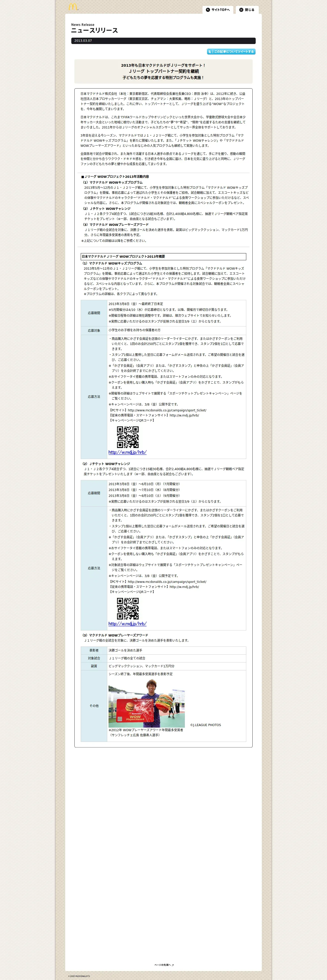This screenshot has height=980, width=327.
Task: Click the 閉じる close button
Action: click(x=247, y=10)
